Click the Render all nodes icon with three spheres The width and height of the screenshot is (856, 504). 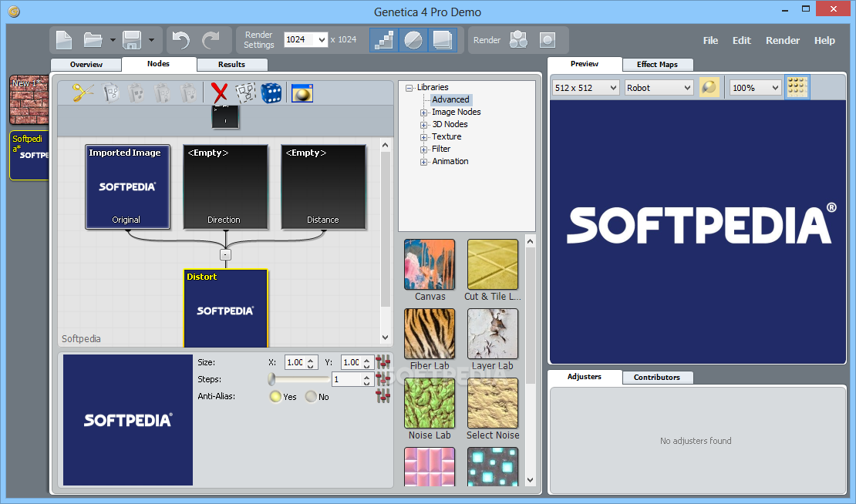pos(518,40)
